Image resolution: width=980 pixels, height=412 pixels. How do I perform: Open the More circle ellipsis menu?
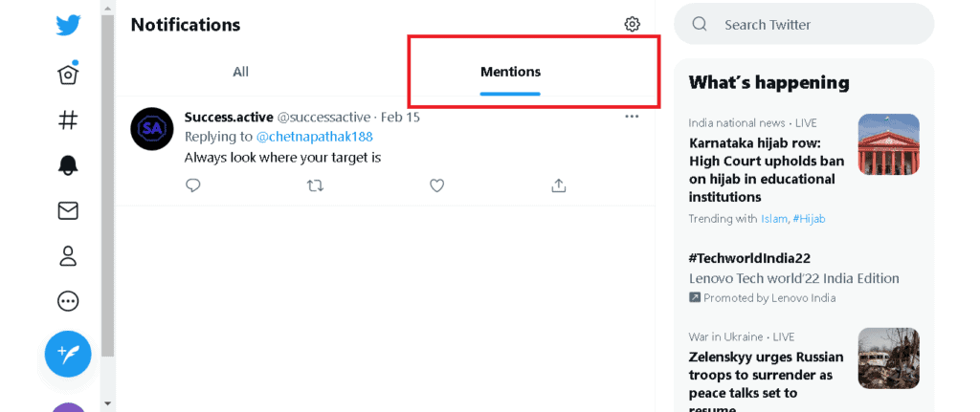[x=68, y=302]
